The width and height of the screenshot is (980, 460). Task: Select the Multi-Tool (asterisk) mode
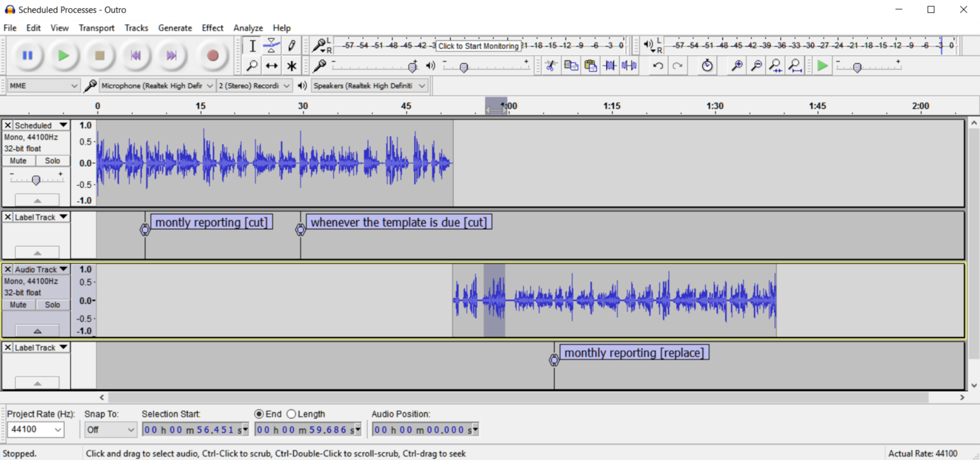[291, 66]
